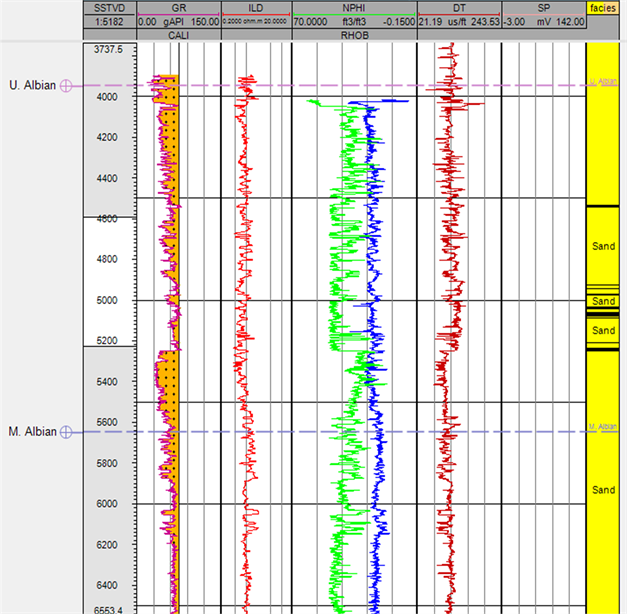The width and height of the screenshot is (627, 614).
Task: Click the M. Albian well top circle marker
Action: point(66,432)
